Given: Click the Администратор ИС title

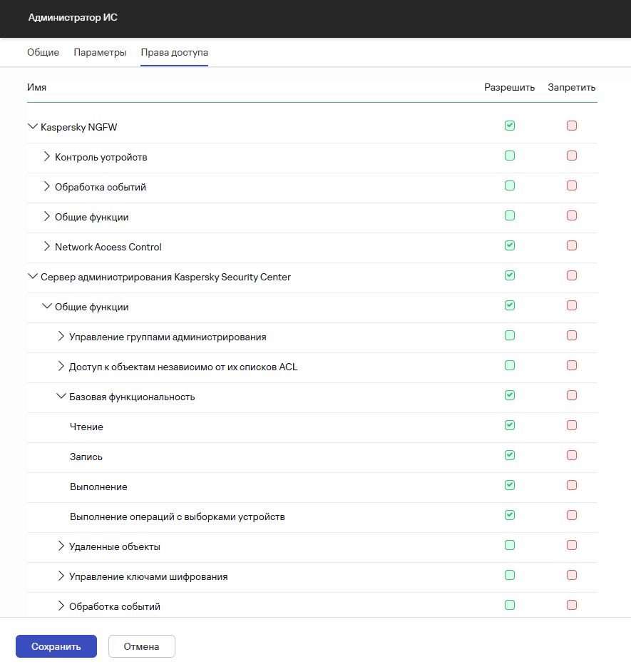Looking at the screenshot, I should point(73,18).
